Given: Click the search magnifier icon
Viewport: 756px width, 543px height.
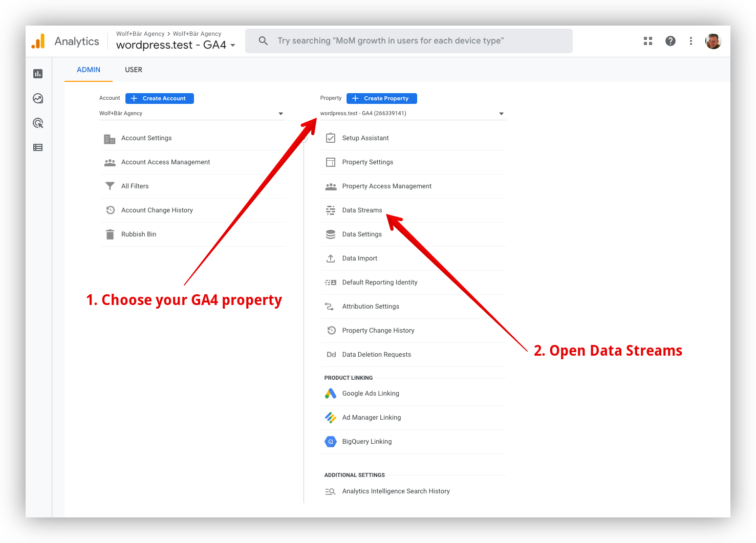Looking at the screenshot, I should 263,41.
